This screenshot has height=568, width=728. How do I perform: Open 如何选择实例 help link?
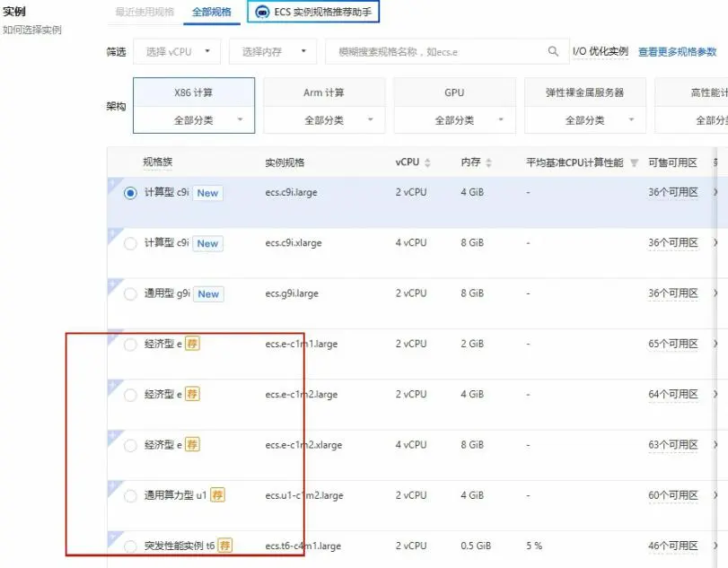coord(32,30)
